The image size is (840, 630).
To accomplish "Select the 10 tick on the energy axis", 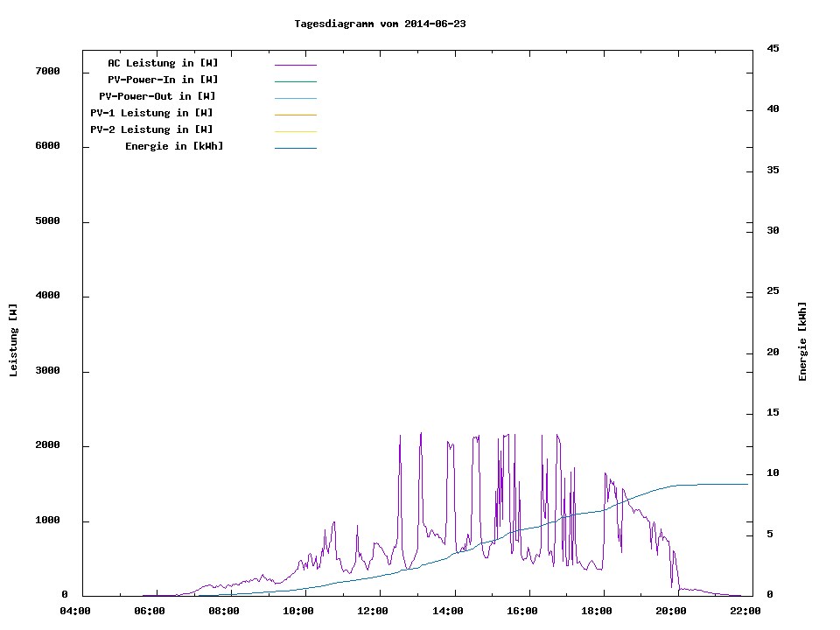I will (773, 473).
